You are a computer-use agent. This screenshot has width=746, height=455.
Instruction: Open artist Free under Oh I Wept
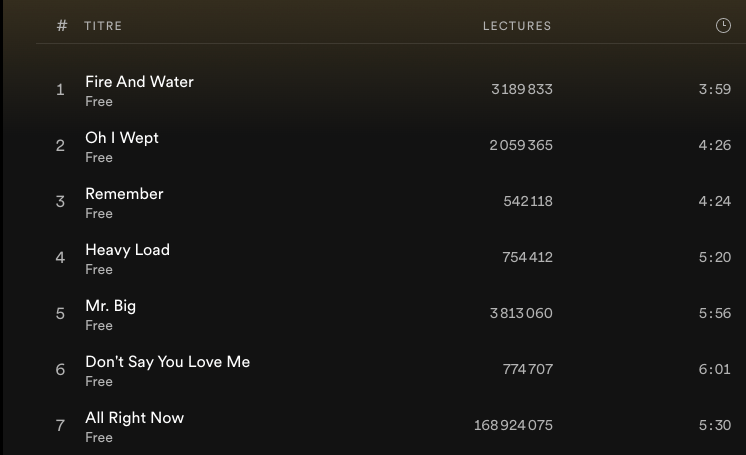tap(99, 158)
